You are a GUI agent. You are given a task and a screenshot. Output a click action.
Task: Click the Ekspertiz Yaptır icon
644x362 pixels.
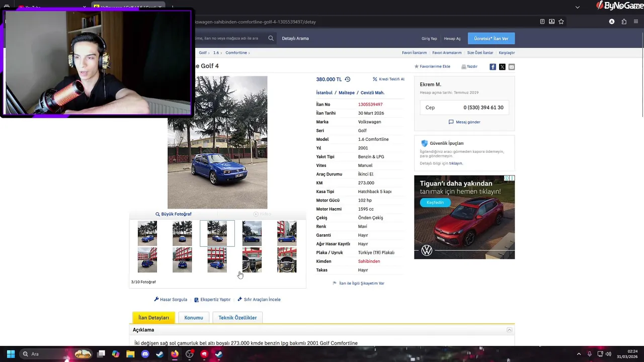pos(196,300)
